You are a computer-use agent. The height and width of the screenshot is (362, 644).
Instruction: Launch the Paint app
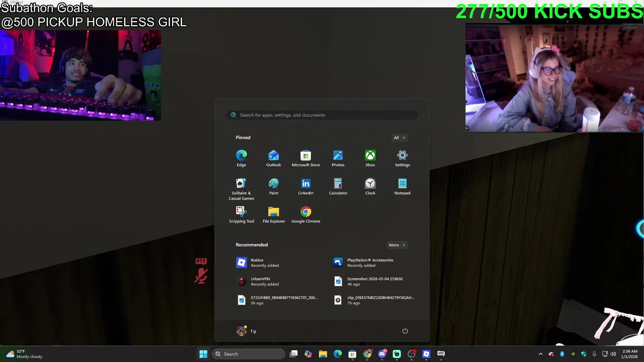pos(274,187)
